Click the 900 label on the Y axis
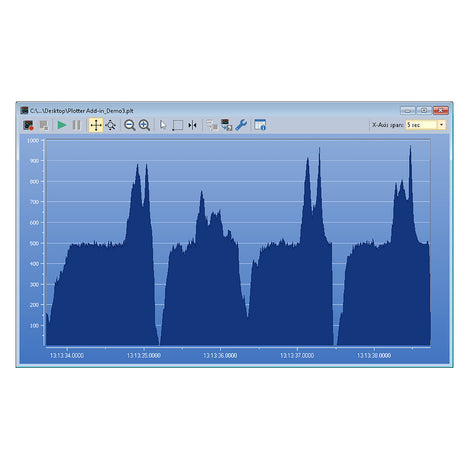469x469 pixels. [34, 161]
